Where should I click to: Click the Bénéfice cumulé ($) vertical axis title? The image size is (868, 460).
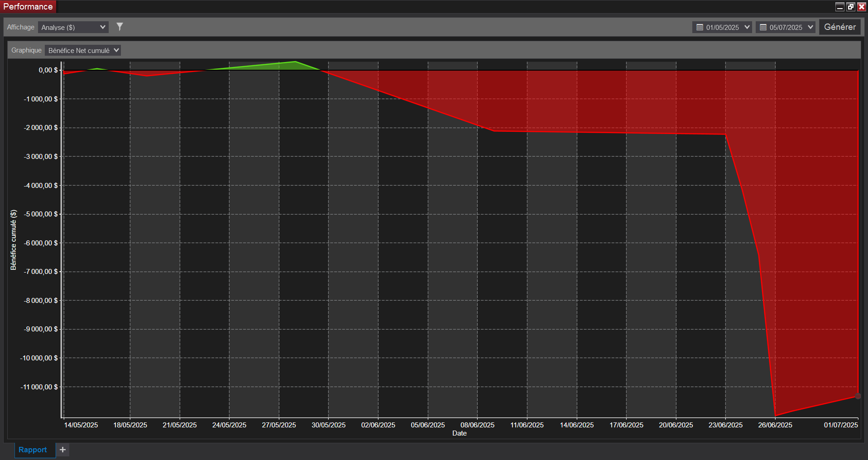(x=14, y=240)
